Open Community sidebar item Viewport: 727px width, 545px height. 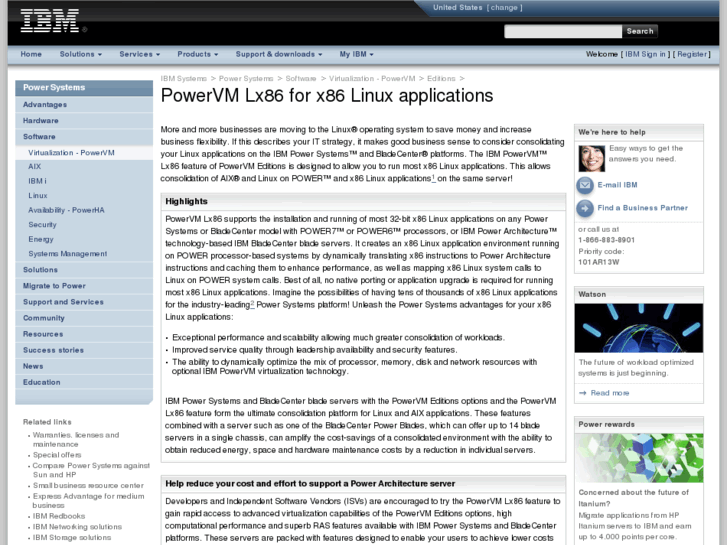(84, 318)
